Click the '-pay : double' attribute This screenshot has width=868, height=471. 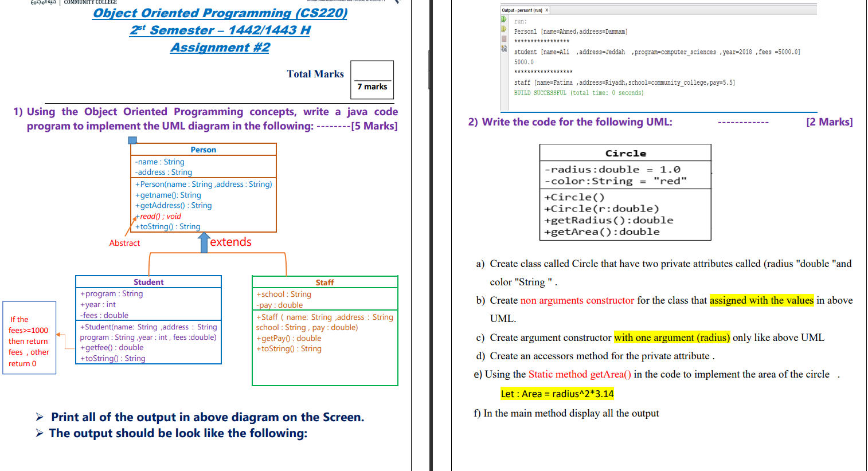(280, 305)
